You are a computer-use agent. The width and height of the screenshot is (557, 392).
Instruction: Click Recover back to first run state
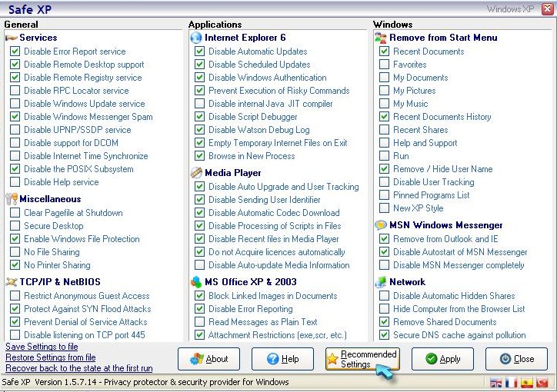click(x=79, y=368)
